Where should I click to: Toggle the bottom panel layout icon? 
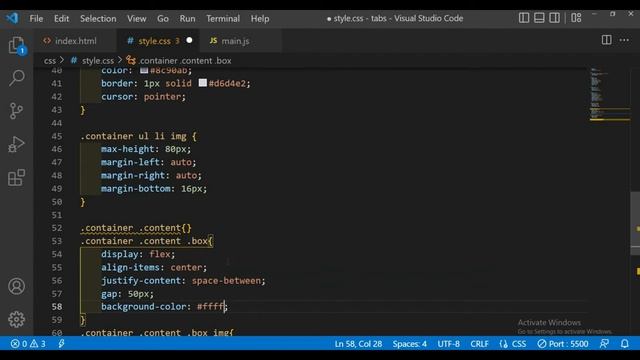pos(539,18)
